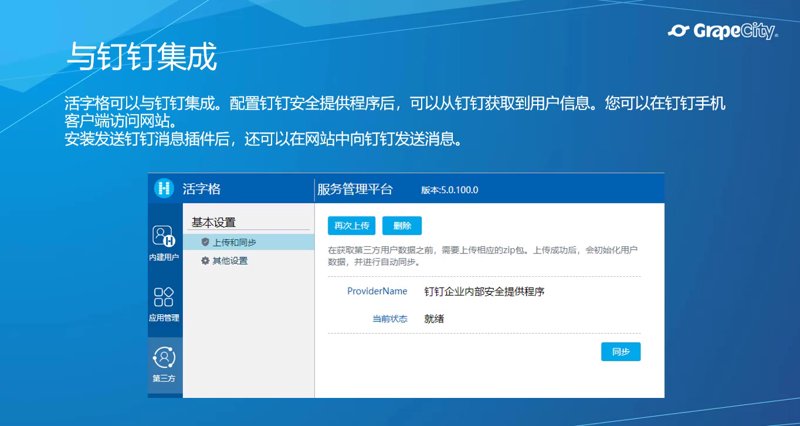
Task: Click the 基本设置 section heading
Action: coord(214,222)
